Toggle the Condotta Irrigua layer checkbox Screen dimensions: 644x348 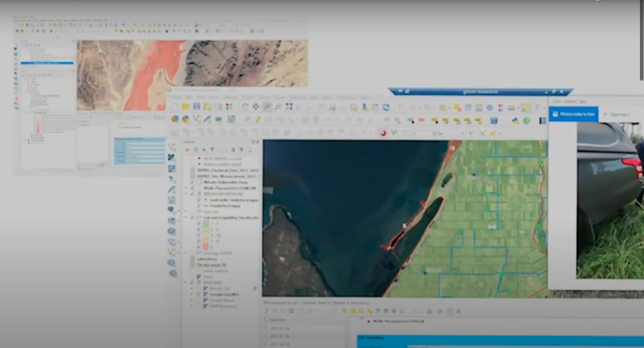click(x=199, y=206)
